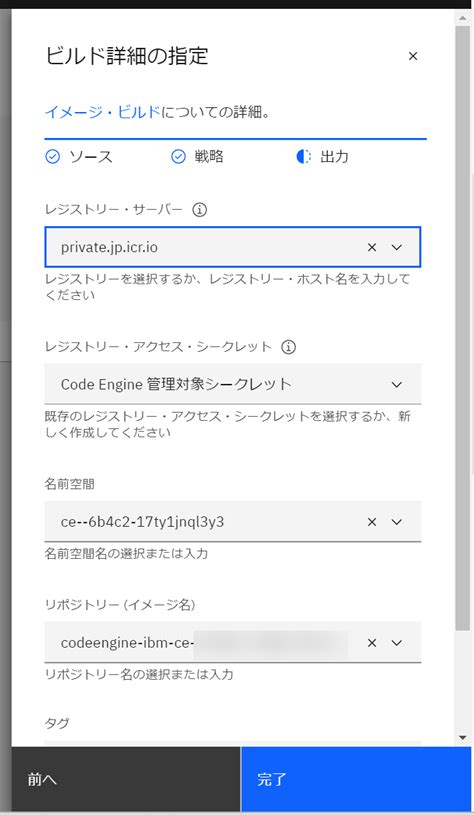This screenshot has height=815, width=474.
Task: Go to the 戦略 step
Action: point(209,156)
